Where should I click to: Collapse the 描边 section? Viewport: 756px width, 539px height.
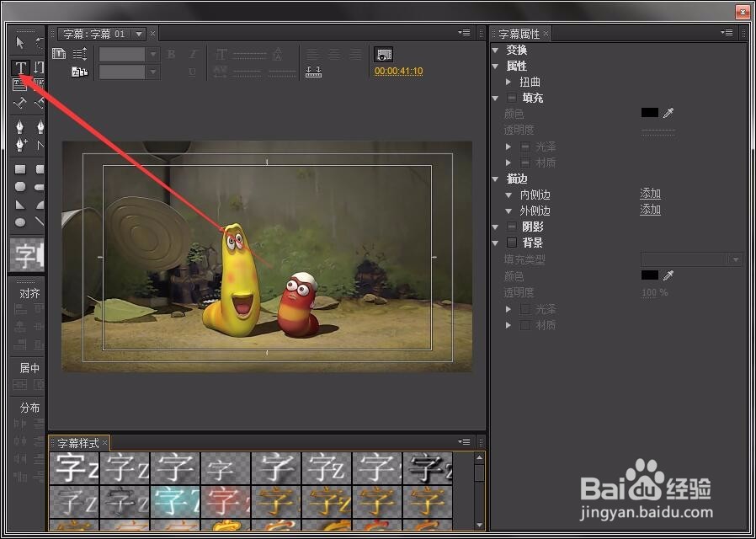point(496,179)
